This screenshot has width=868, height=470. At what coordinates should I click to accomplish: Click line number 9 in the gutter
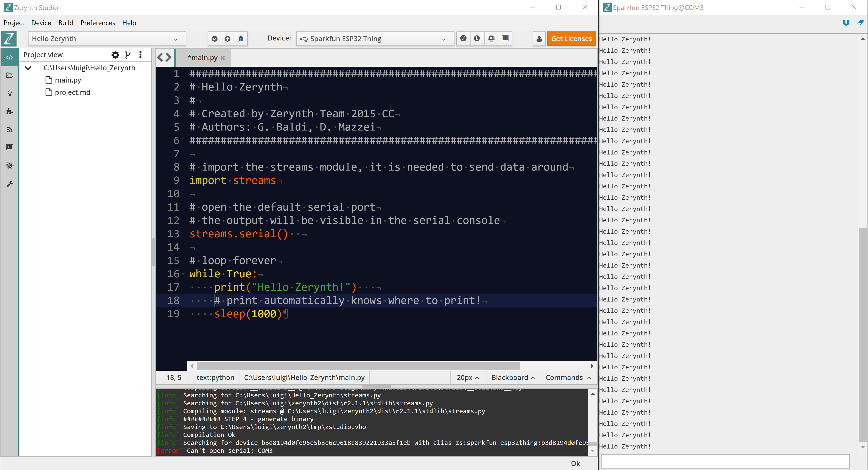(176, 180)
